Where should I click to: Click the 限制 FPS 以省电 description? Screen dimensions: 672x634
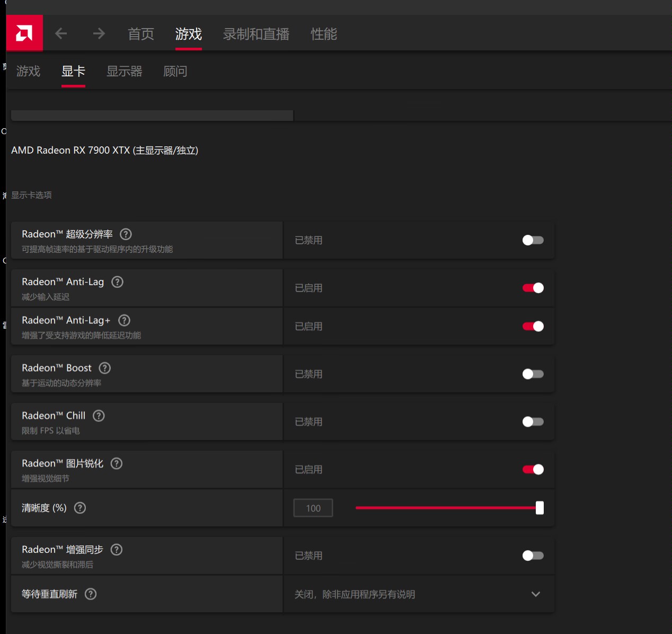[51, 430]
